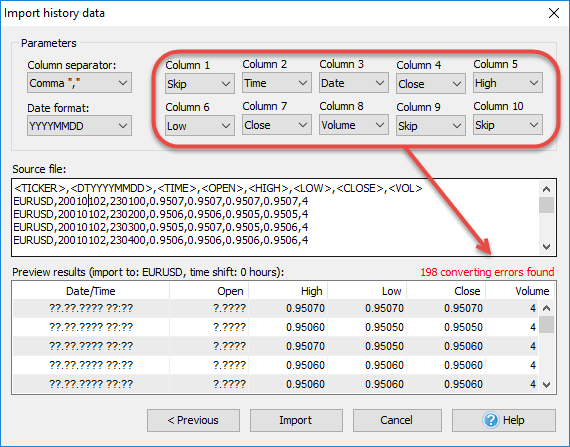The height and width of the screenshot is (447, 570).
Task: Expand Column 4 Close dropdown
Action: 431,84
